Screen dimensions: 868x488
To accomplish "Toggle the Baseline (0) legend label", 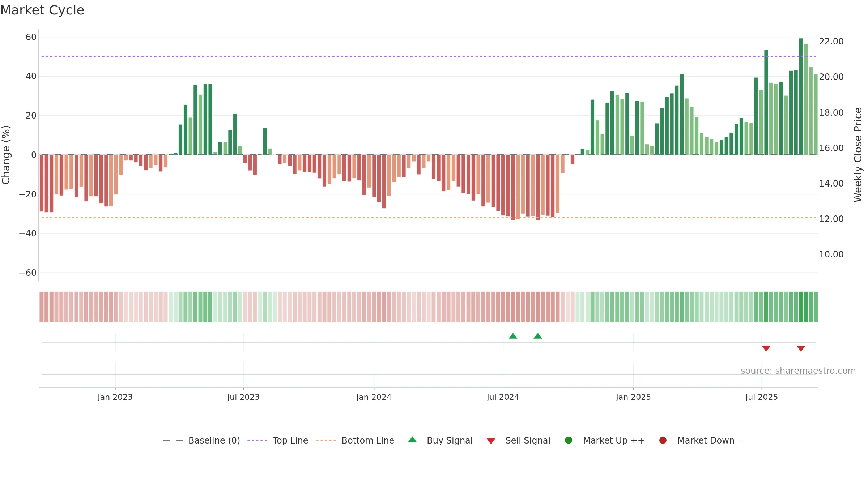I will click(214, 440).
